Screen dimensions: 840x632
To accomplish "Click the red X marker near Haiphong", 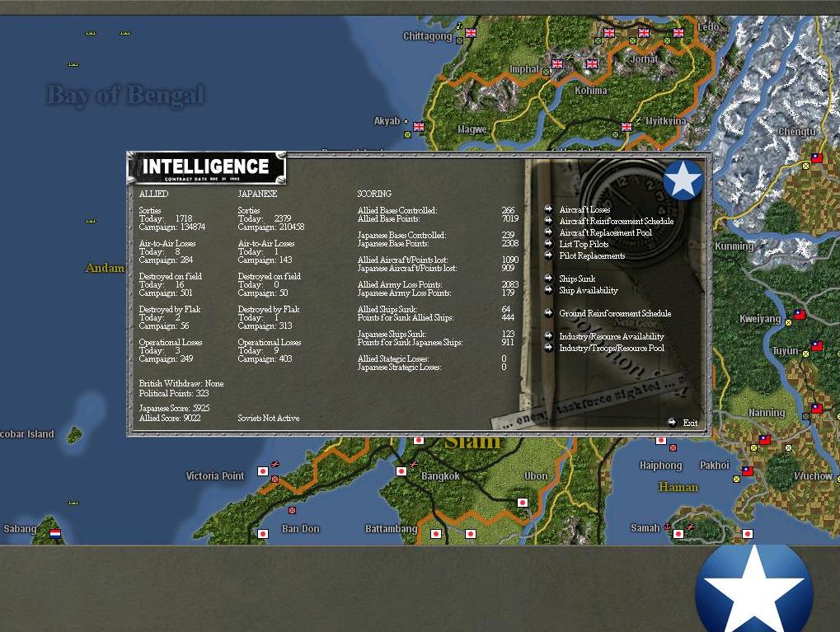I will pyautogui.click(x=673, y=447).
